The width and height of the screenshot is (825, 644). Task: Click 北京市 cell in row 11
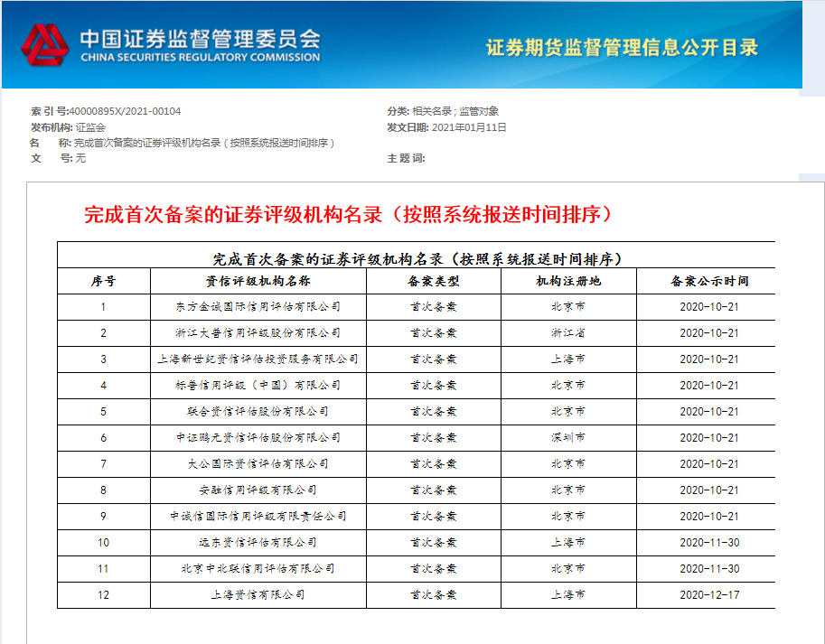[568, 569]
